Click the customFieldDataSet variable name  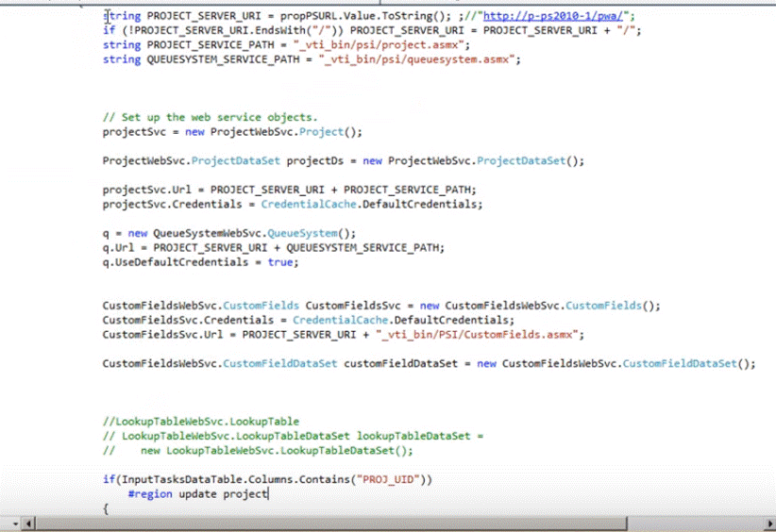(401, 364)
